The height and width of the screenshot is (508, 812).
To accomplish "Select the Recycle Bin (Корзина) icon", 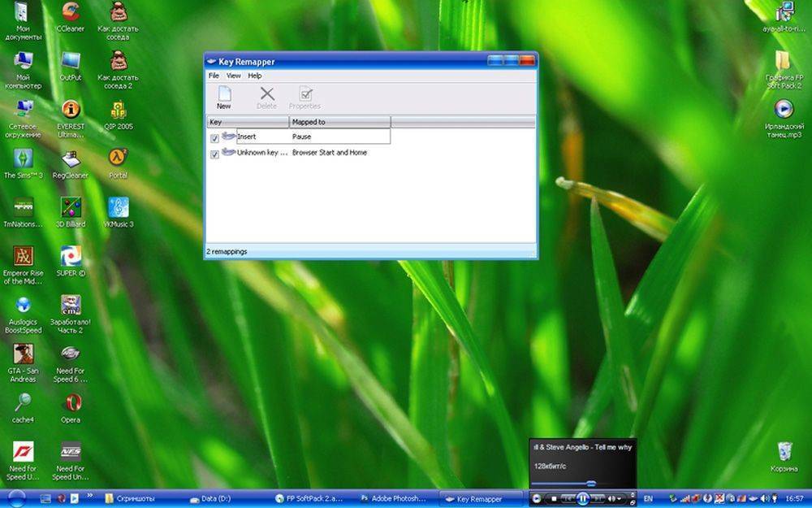I will 784,451.
